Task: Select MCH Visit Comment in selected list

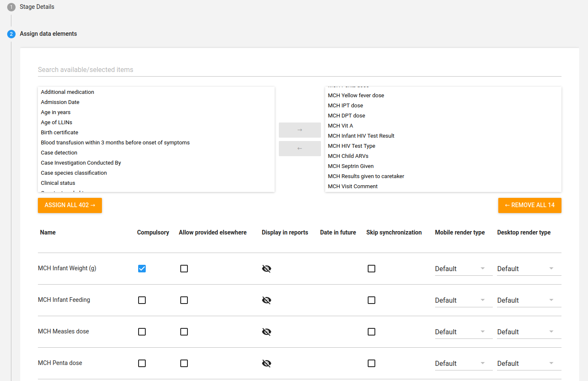Action: pos(443,187)
